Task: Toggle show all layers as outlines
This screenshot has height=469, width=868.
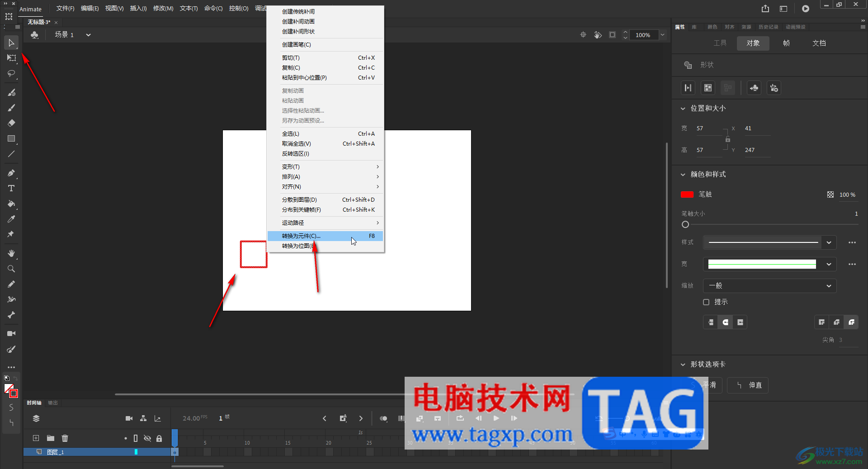Action: pyautogui.click(x=136, y=438)
